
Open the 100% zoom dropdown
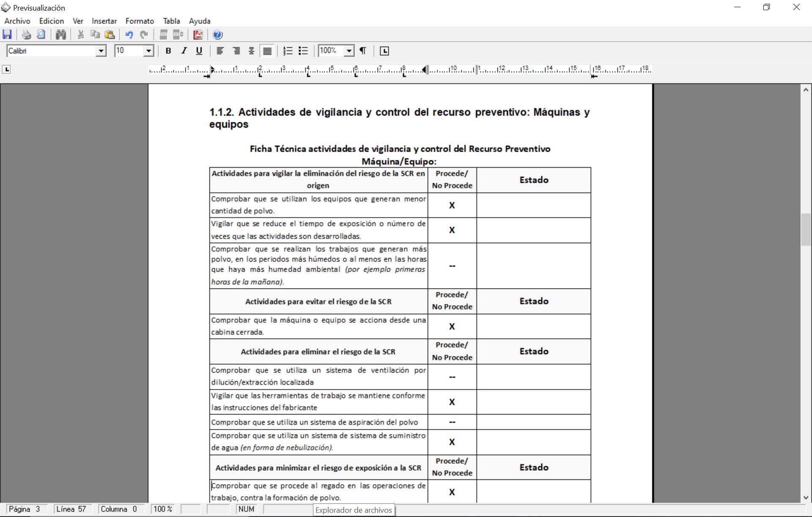tap(349, 51)
